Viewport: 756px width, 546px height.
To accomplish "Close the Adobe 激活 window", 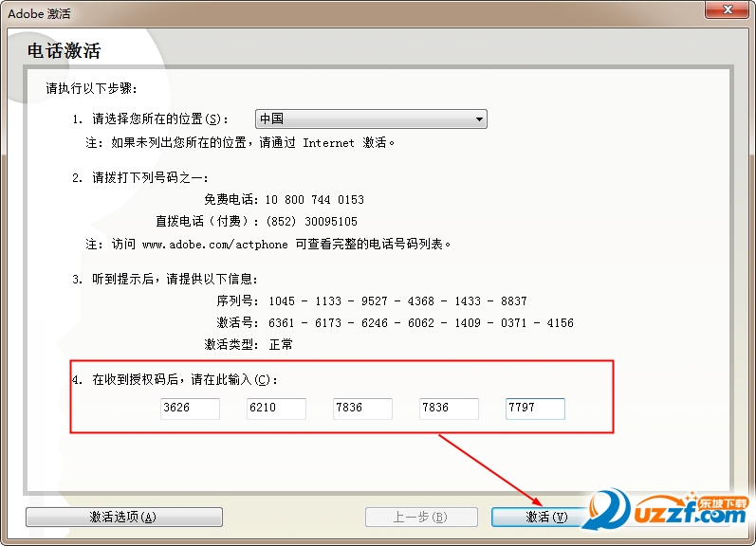I will 728,9.
